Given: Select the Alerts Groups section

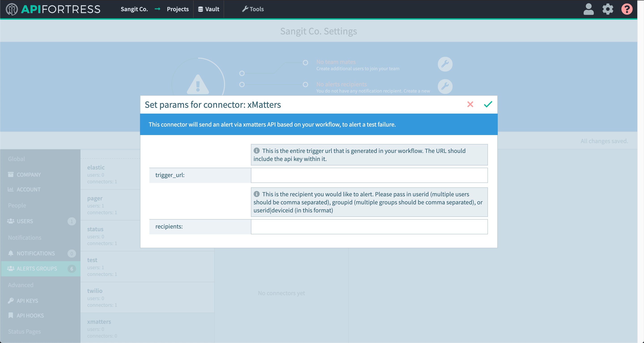Looking at the screenshot, I should tap(36, 269).
